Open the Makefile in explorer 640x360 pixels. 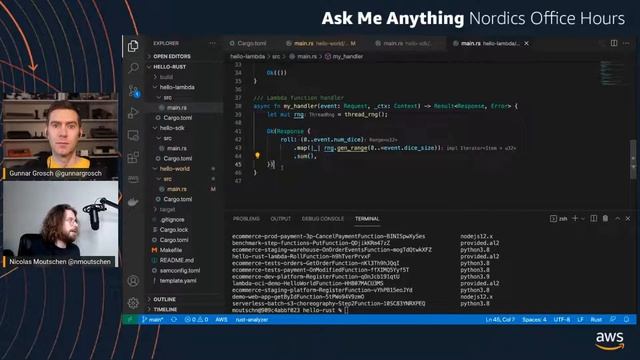tap(171, 250)
